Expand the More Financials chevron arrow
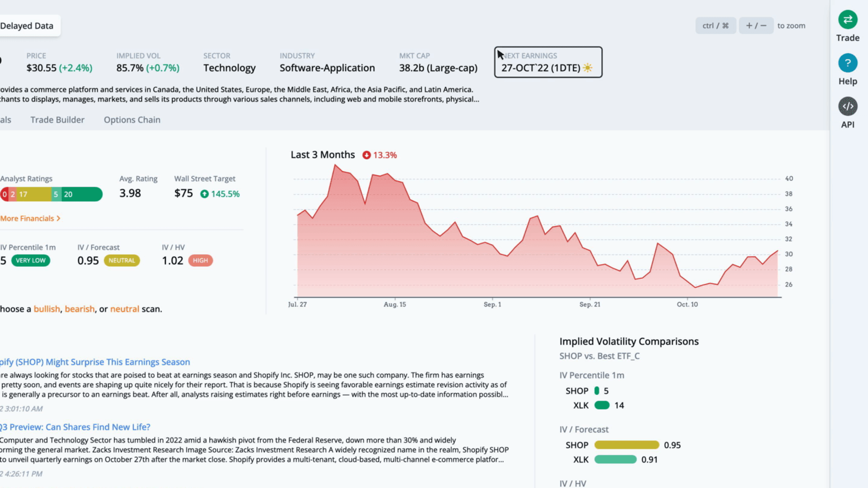868x488 pixels. (x=59, y=218)
